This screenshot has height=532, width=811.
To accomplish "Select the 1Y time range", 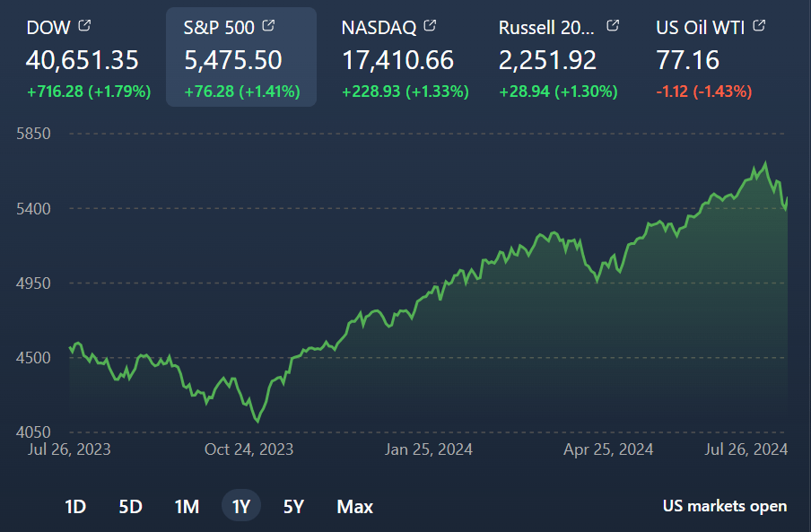I will point(241,507).
